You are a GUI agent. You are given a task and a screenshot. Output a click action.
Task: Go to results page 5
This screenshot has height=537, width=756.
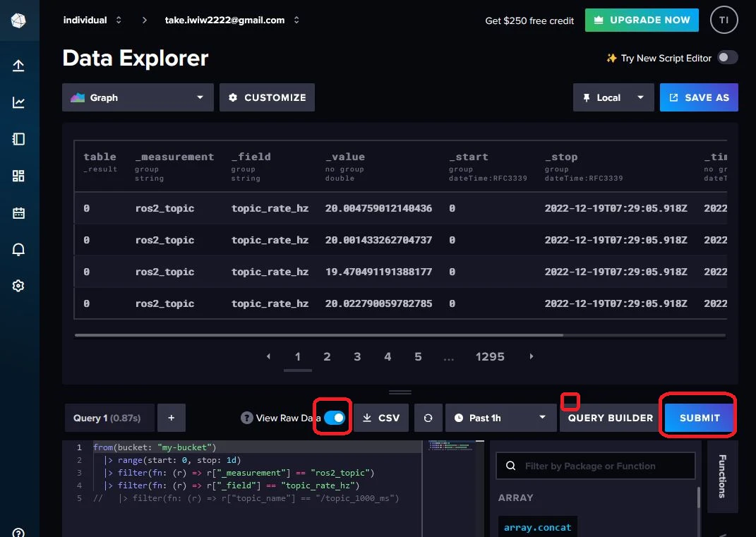click(418, 357)
